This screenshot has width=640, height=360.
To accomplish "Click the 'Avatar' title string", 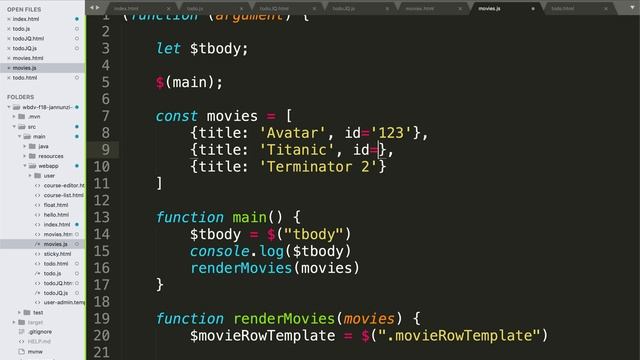I will click(293, 133).
